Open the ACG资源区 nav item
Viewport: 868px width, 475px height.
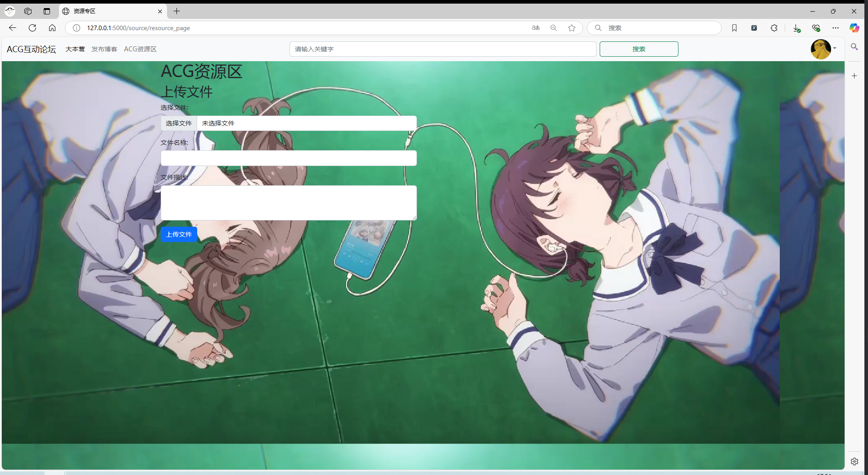click(140, 49)
